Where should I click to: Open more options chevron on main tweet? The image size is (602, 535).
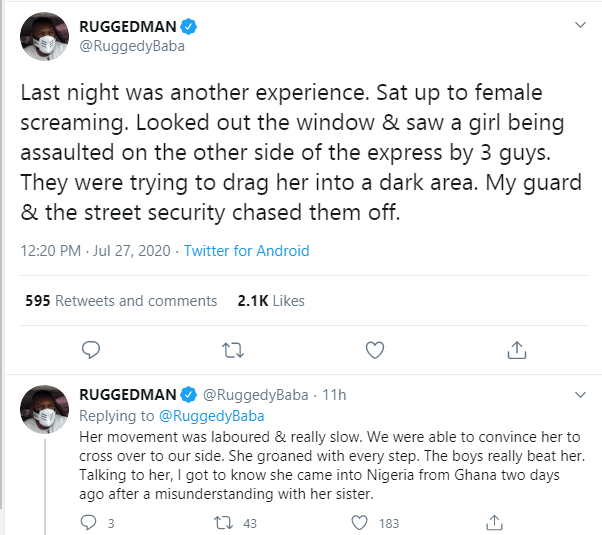pos(577,24)
